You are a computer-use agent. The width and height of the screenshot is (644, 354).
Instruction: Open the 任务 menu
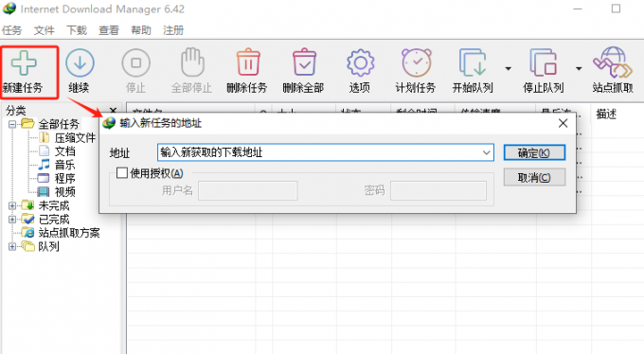(x=11, y=30)
